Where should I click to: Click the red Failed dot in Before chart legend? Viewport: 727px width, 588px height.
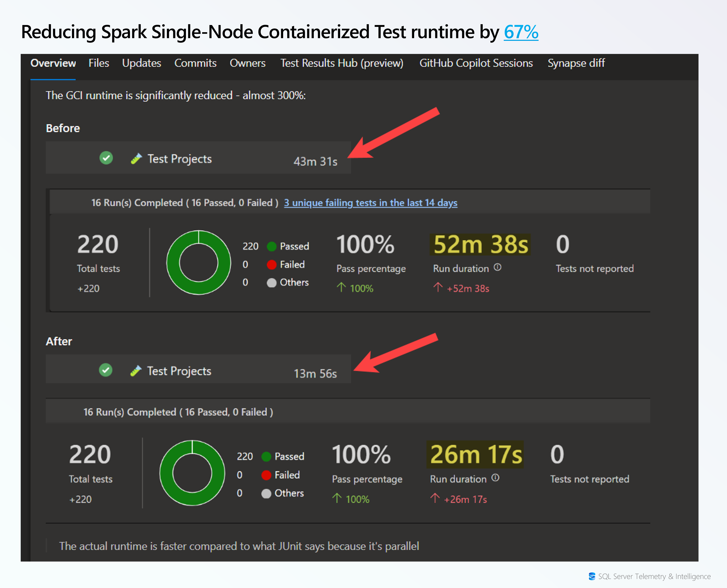click(x=271, y=265)
